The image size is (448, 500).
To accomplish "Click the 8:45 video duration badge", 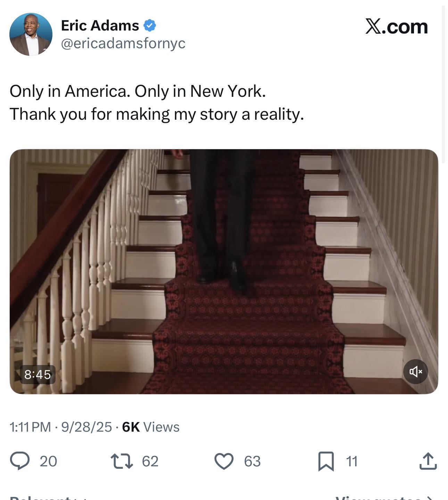I will point(38,374).
